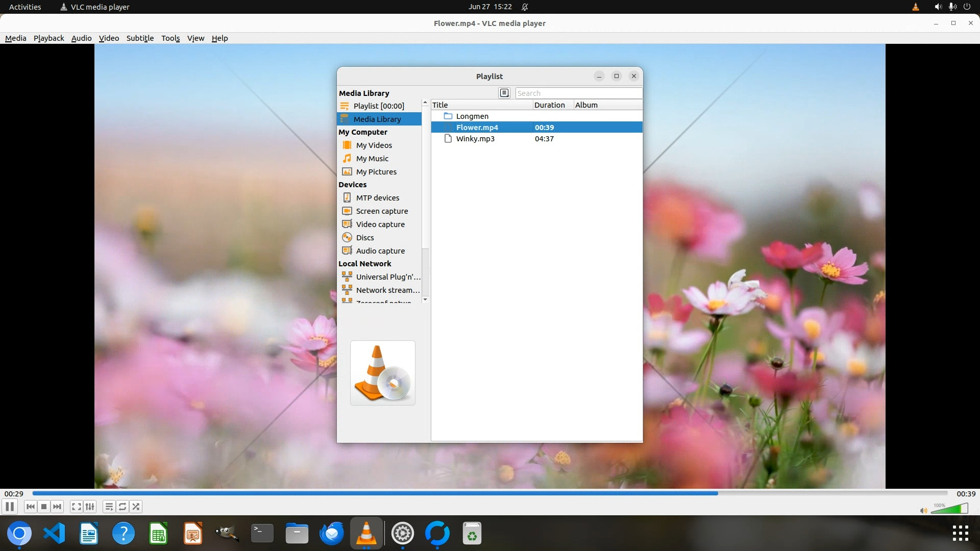
Task: Select My Music in sidebar
Action: [372, 159]
